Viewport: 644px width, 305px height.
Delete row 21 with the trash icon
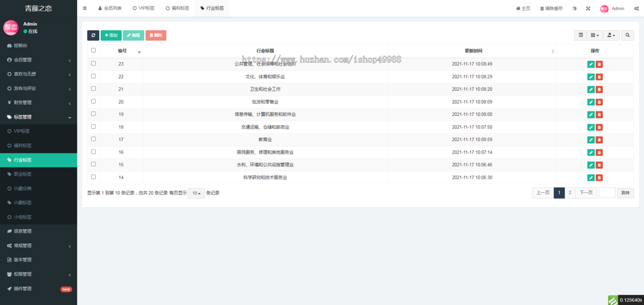coord(599,90)
